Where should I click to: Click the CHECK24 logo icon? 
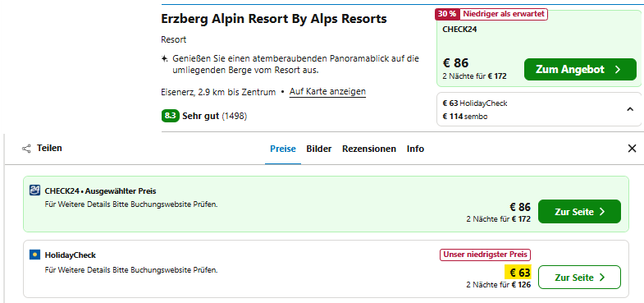coord(35,191)
